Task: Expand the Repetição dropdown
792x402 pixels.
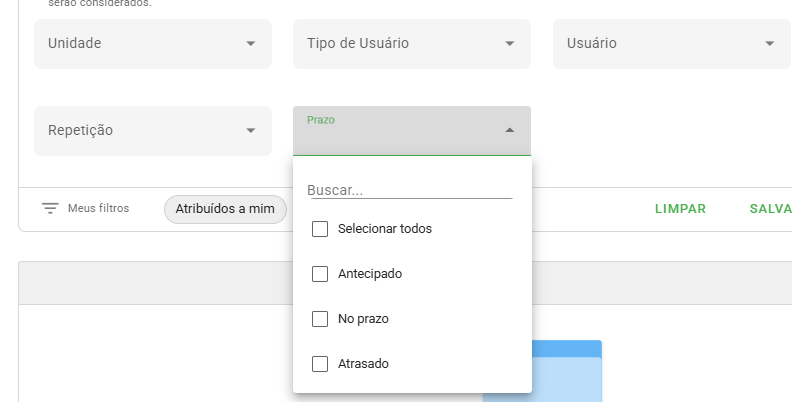Action: click(153, 130)
